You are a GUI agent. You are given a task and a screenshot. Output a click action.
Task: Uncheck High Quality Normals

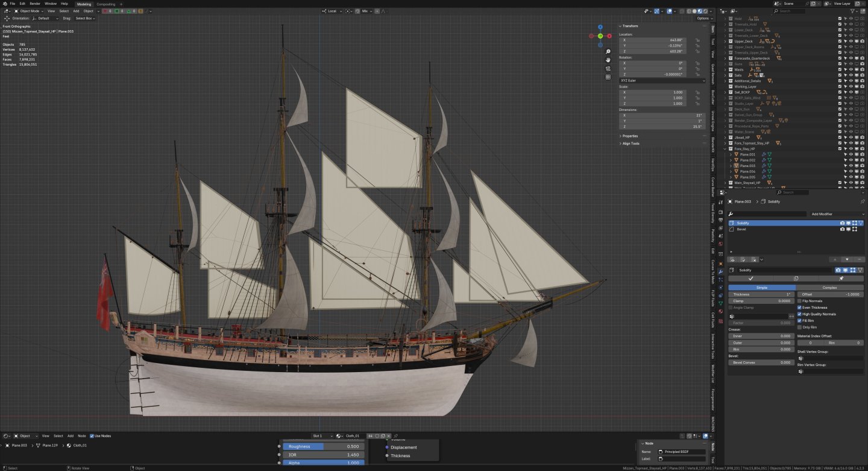point(799,314)
